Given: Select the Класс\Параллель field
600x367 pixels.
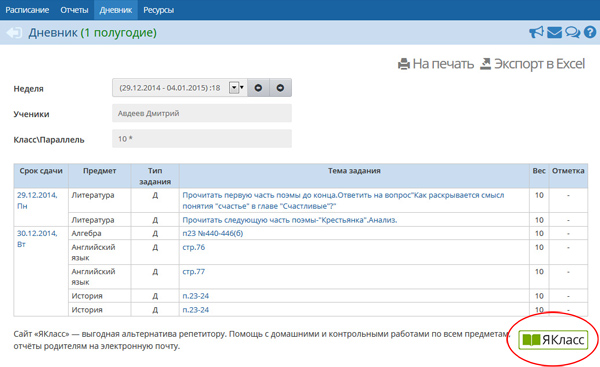Looking at the screenshot, I should 202,139.
